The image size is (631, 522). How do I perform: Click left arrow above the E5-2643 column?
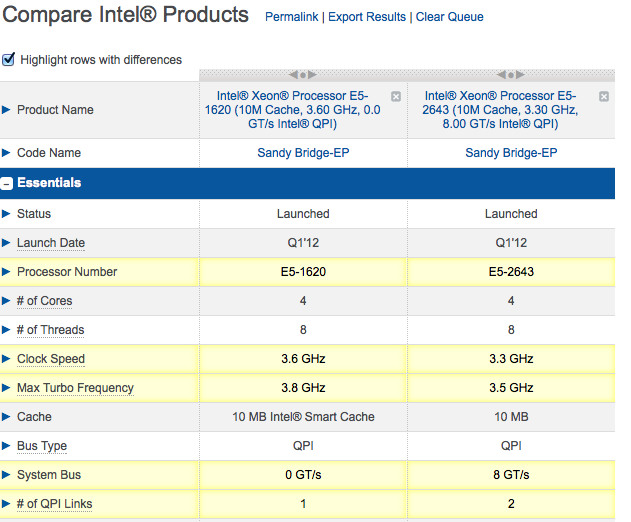(x=503, y=75)
